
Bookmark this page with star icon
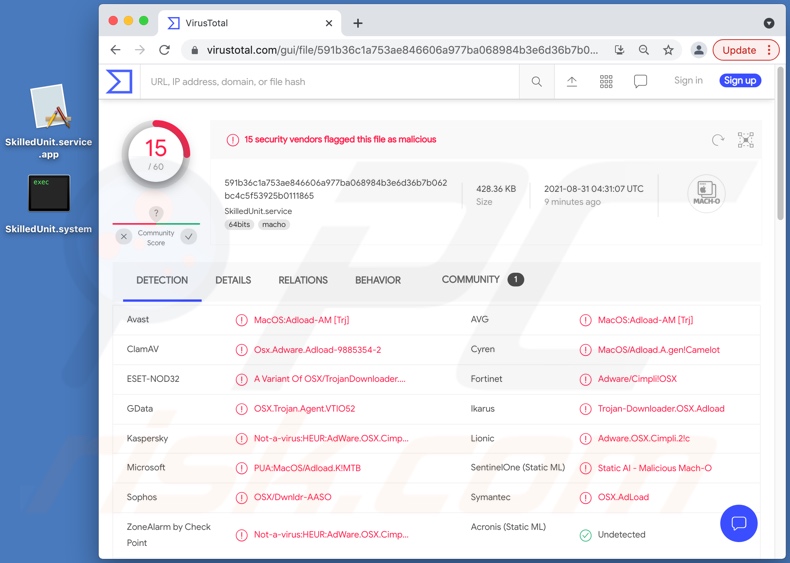[668, 50]
